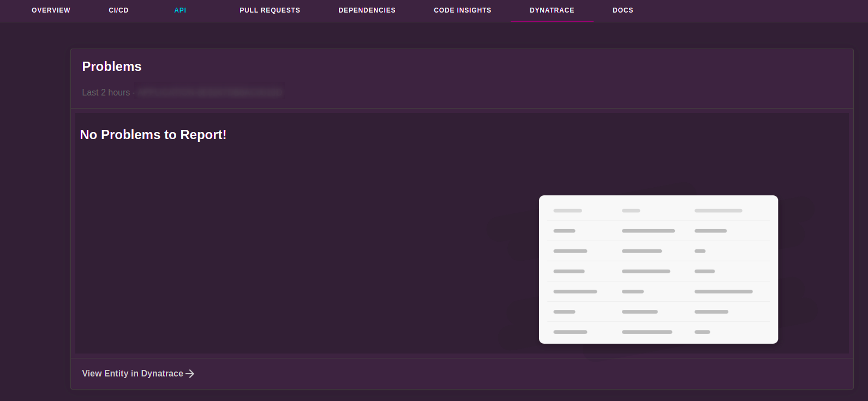Click the blurred link after Last 2 hours
Screen dimensions: 868x401
click(209, 92)
